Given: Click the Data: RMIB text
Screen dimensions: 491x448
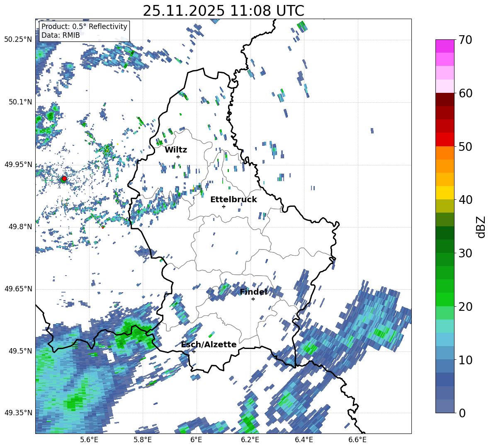Looking at the screenshot, I should [x=61, y=35].
